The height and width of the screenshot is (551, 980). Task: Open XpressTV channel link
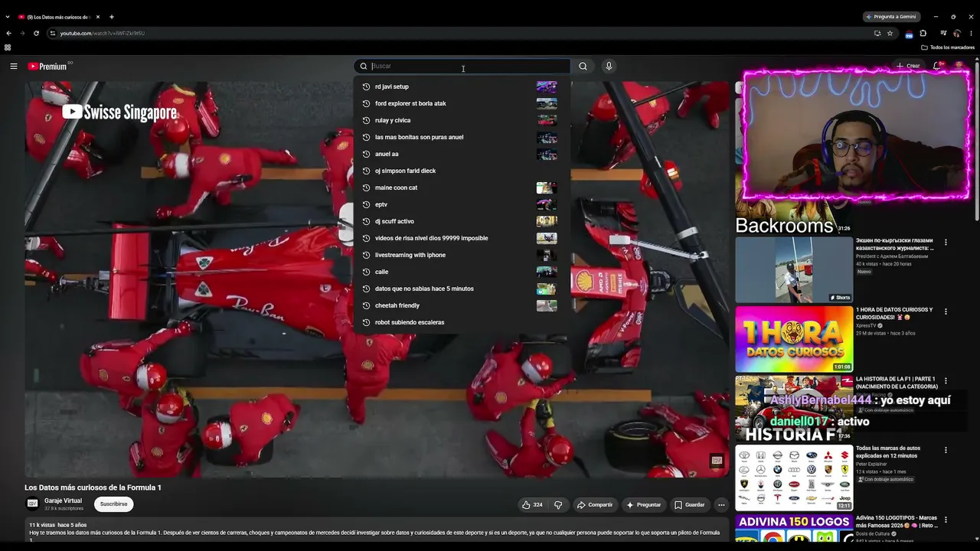(x=866, y=325)
